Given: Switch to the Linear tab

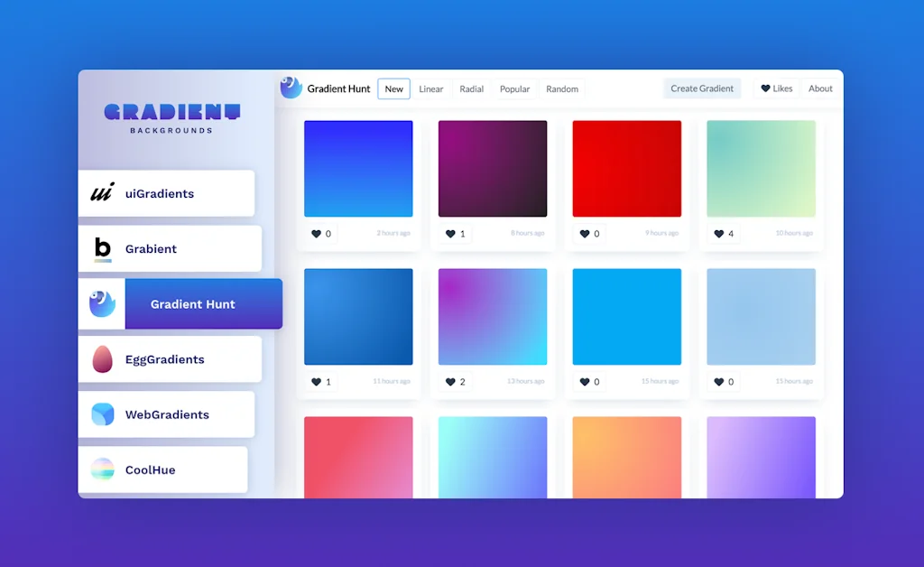Looking at the screenshot, I should 430,88.
